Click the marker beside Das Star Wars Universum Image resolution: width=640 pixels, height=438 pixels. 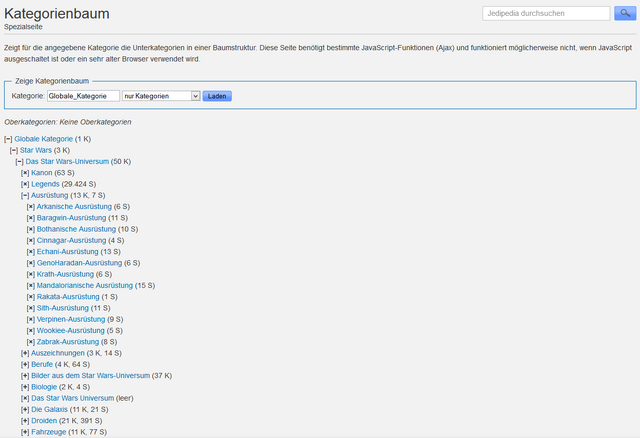tap(25, 398)
